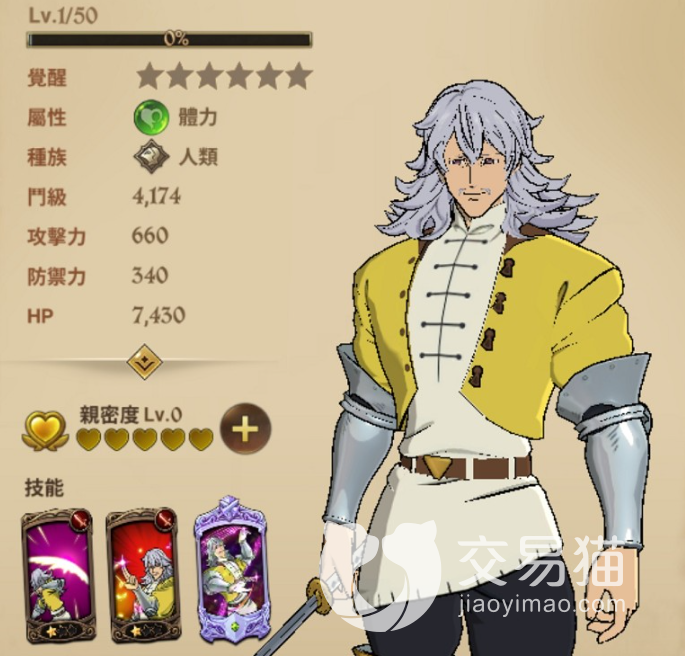Image resolution: width=685 pixels, height=656 pixels.
Task: Click the sword icon on first skill card
Action: coord(82,520)
